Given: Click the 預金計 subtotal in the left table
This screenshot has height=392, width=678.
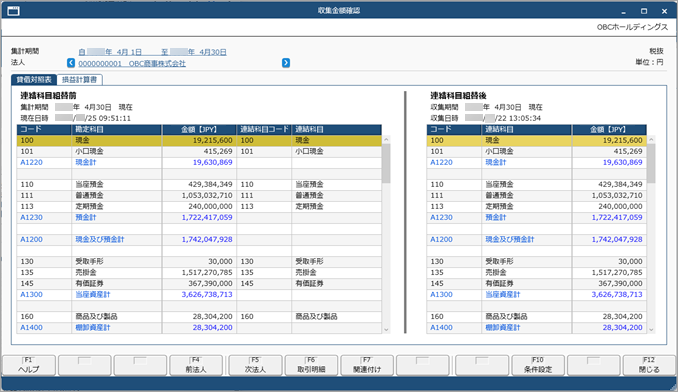Looking at the screenshot, I should click(86, 217).
